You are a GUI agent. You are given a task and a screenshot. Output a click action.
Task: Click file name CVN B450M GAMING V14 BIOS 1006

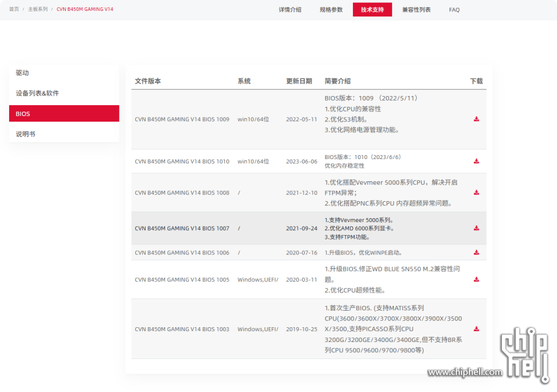(182, 253)
